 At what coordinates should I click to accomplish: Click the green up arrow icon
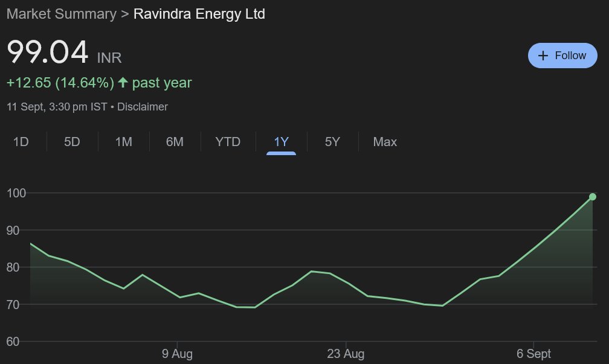click(123, 82)
